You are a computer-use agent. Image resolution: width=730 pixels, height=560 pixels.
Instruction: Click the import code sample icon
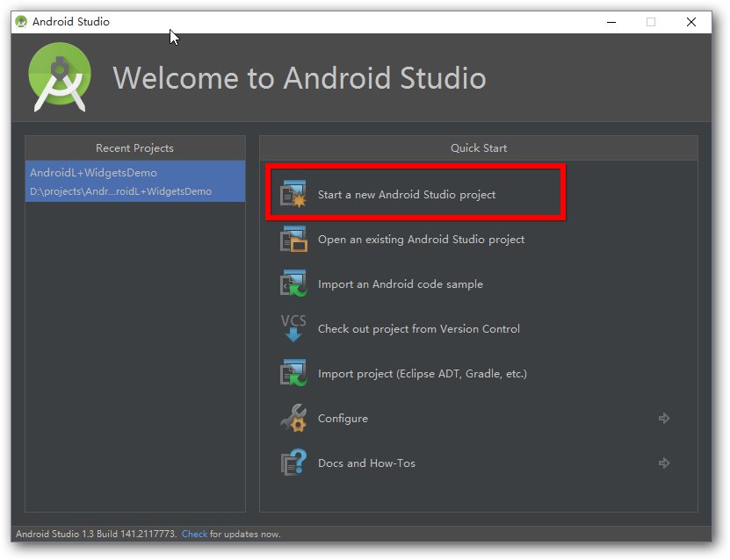(293, 284)
